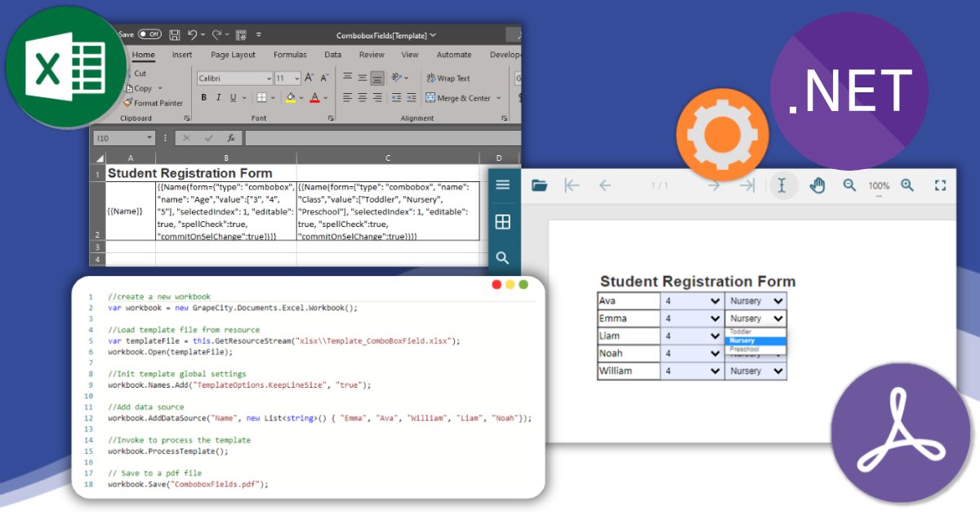Enable the text selection tool in PDF viewer
The image size is (980, 512).
(782, 185)
